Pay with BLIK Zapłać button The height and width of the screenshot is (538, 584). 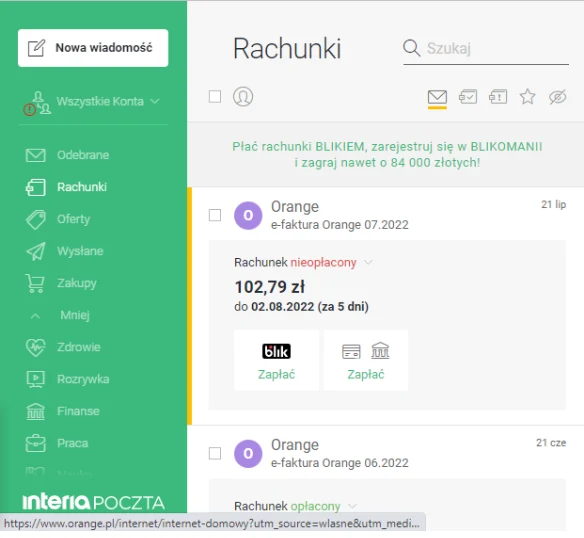tap(276, 360)
